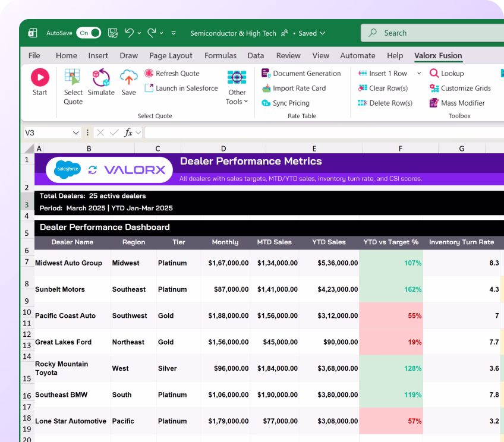The height and width of the screenshot is (442, 504).
Task: Click the Sync Pricing button label
Action: 291,103
